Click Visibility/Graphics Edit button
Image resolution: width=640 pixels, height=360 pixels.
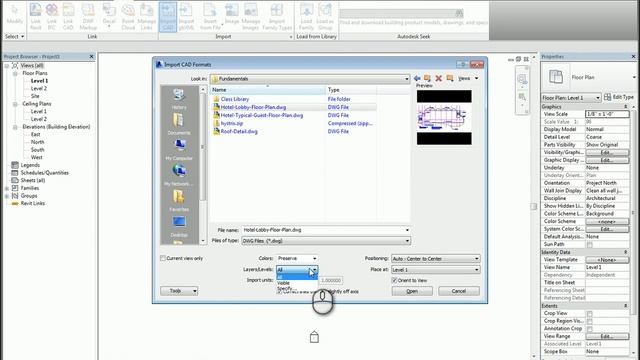[607, 152]
